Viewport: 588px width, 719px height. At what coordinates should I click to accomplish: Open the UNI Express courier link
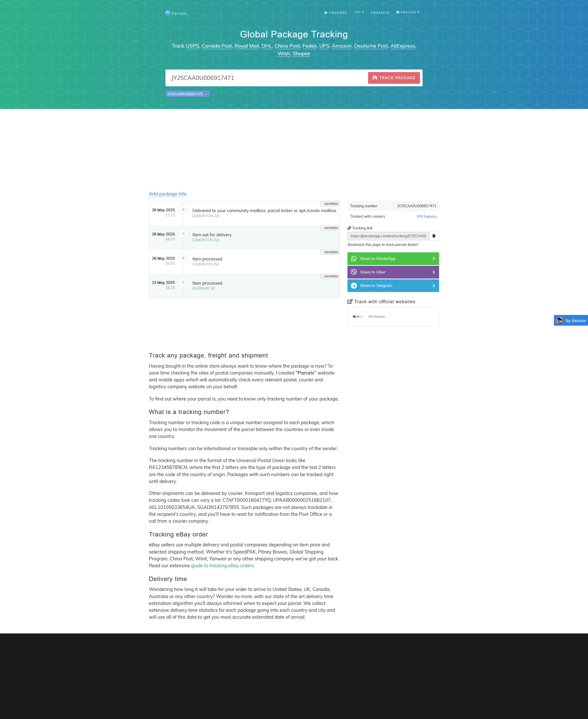[x=427, y=217]
